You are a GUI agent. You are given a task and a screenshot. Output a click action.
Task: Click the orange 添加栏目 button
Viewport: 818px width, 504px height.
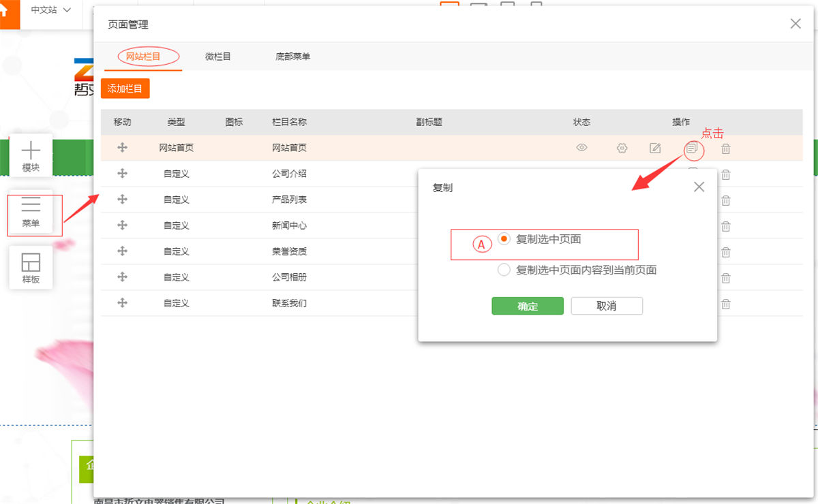[125, 89]
